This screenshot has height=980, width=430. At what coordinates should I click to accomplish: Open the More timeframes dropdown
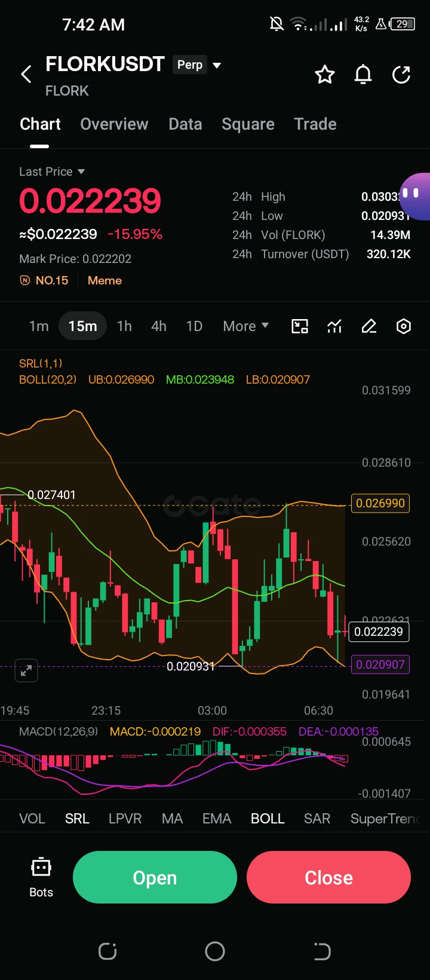point(245,326)
